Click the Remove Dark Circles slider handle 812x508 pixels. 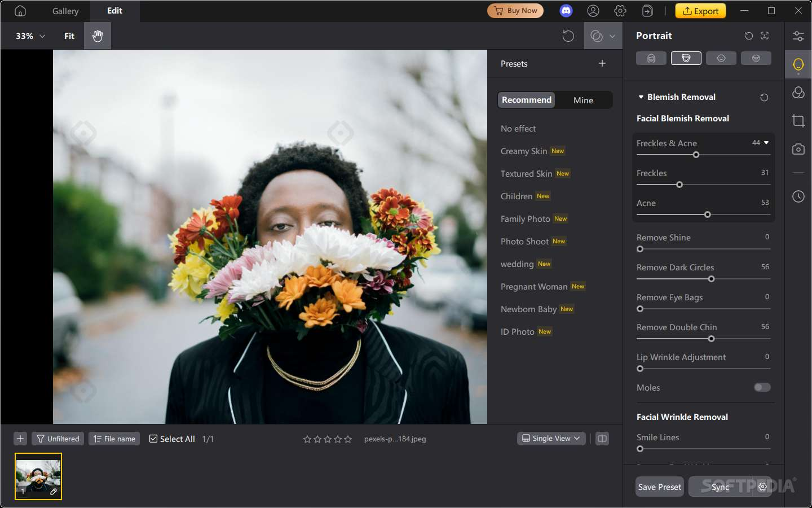pyautogui.click(x=711, y=279)
